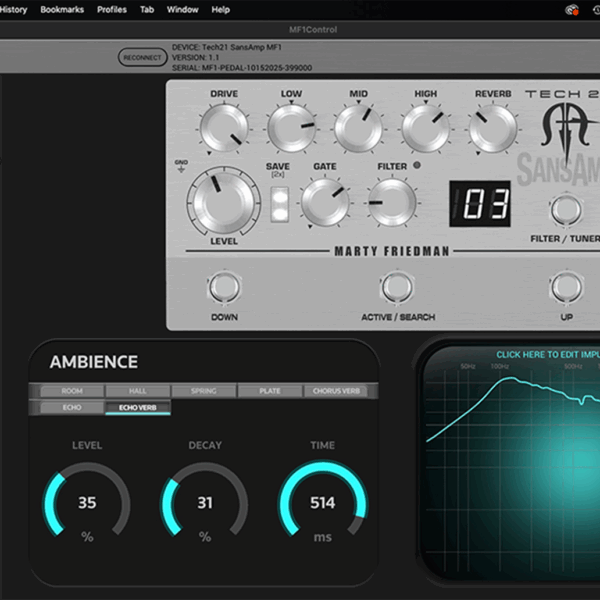
Task: Select the HALL ambience type
Action: tap(136, 391)
